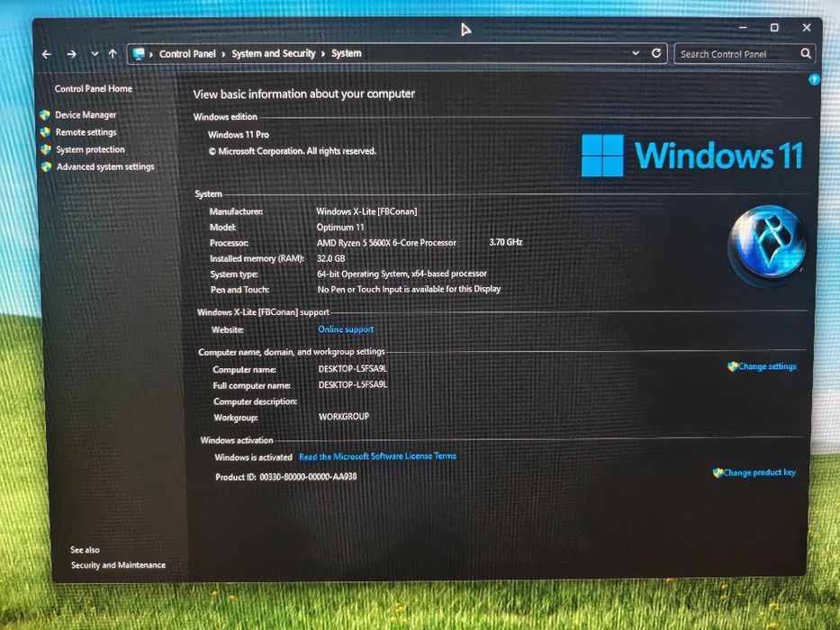
Task: Click the search magnifier icon
Action: point(805,54)
